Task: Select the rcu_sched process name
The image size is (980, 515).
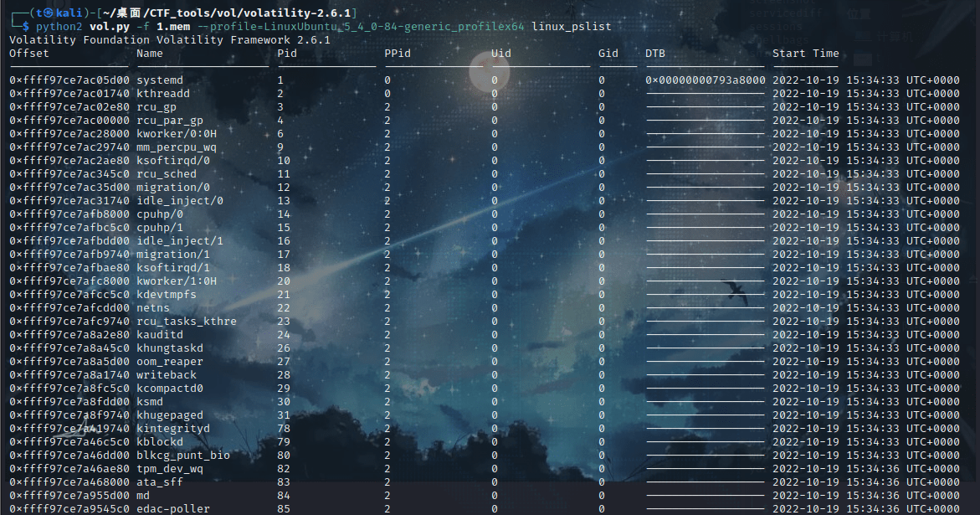Action: pyautogui.click(x=167, y=173)
